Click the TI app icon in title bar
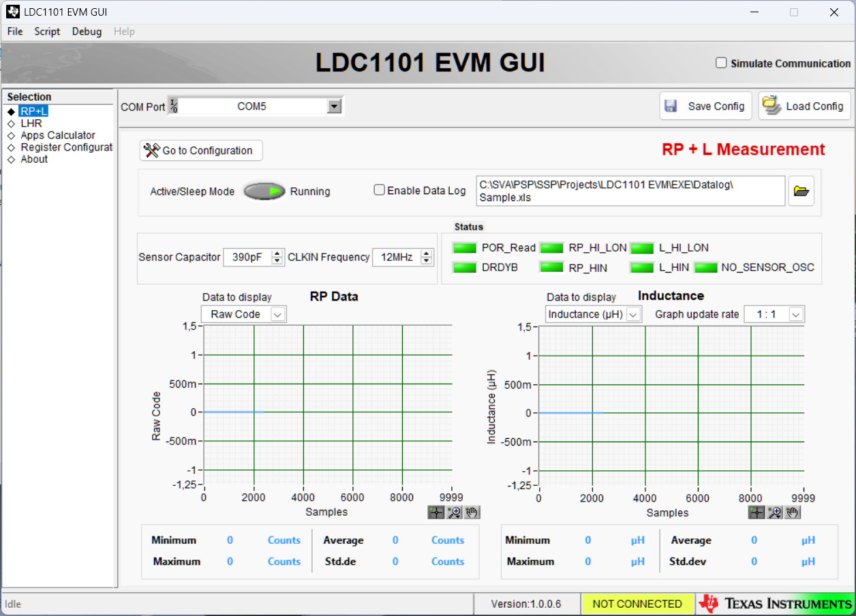Screen dimensions: 856x616 [12, 12]
